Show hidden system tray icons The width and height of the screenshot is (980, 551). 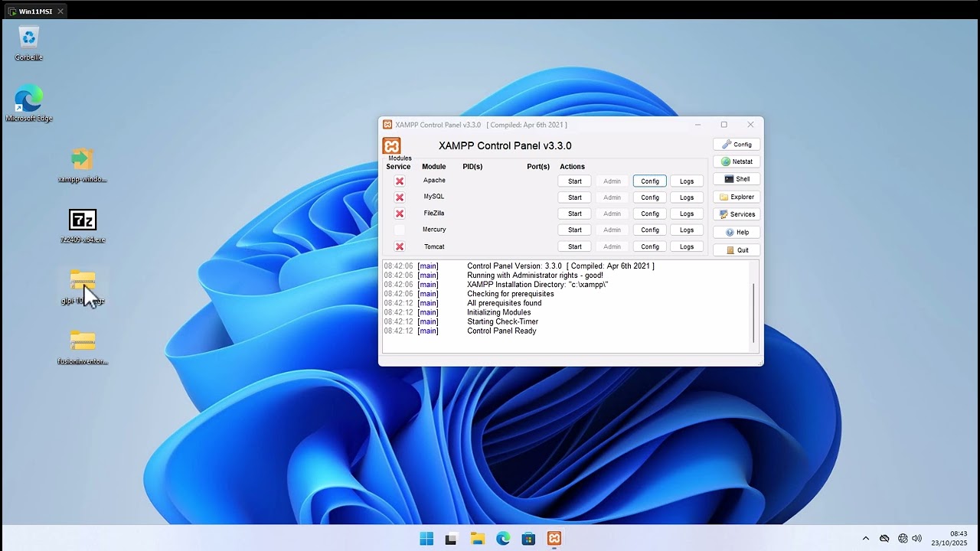[866, 539]
